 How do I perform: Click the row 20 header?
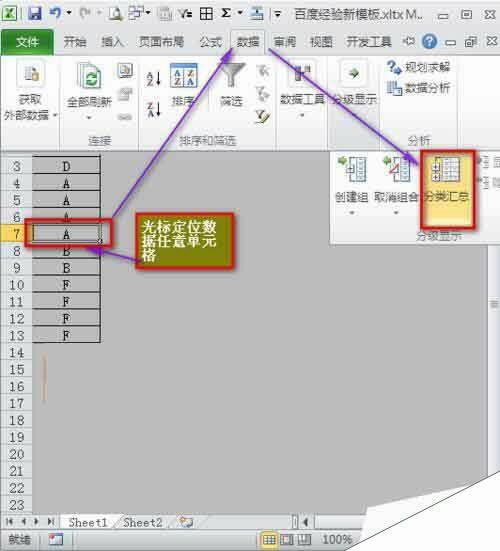(16, 454)
